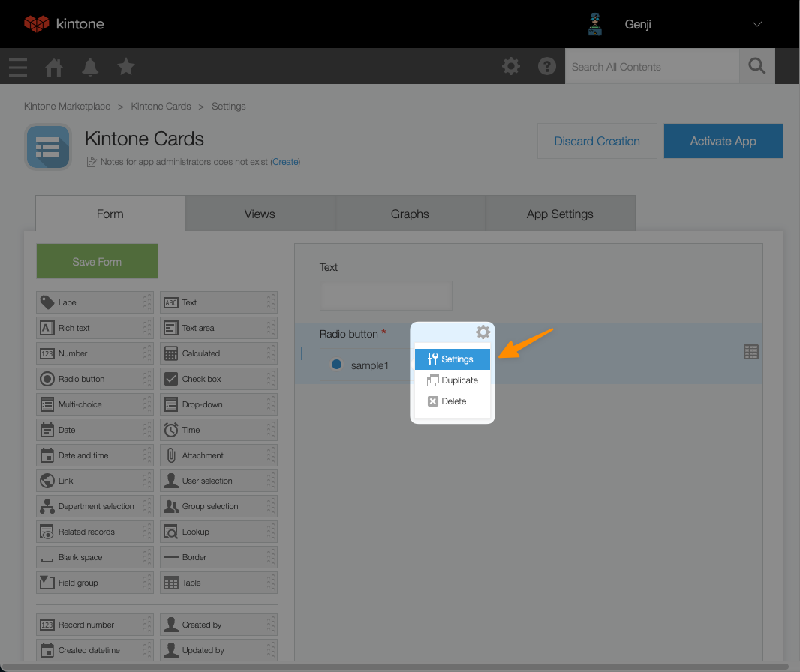This screenshot has width=800, height=672.
Task: Switch to the Views tab
Action: click(x=260, y=214)
